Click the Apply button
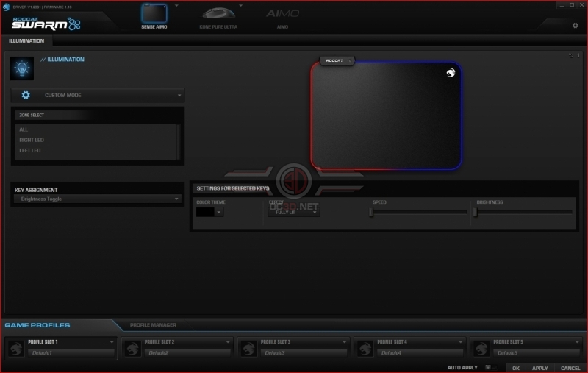 click(x=539, y=368)
